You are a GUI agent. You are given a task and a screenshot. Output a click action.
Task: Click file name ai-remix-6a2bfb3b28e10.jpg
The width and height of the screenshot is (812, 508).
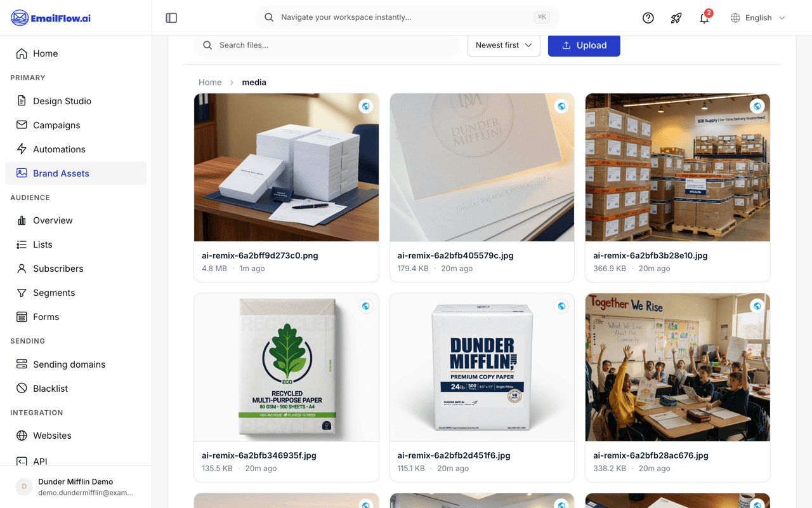[x=650, y=255]
